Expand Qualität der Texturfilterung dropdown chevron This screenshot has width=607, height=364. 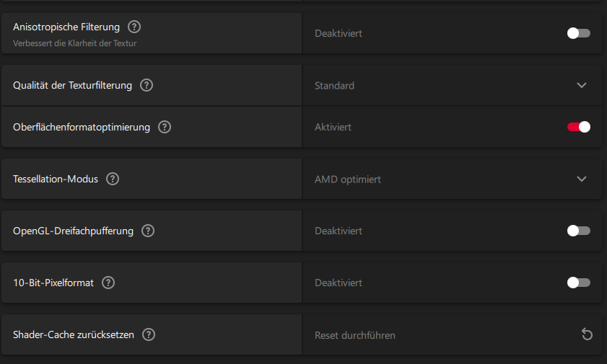tap(582, 85)
